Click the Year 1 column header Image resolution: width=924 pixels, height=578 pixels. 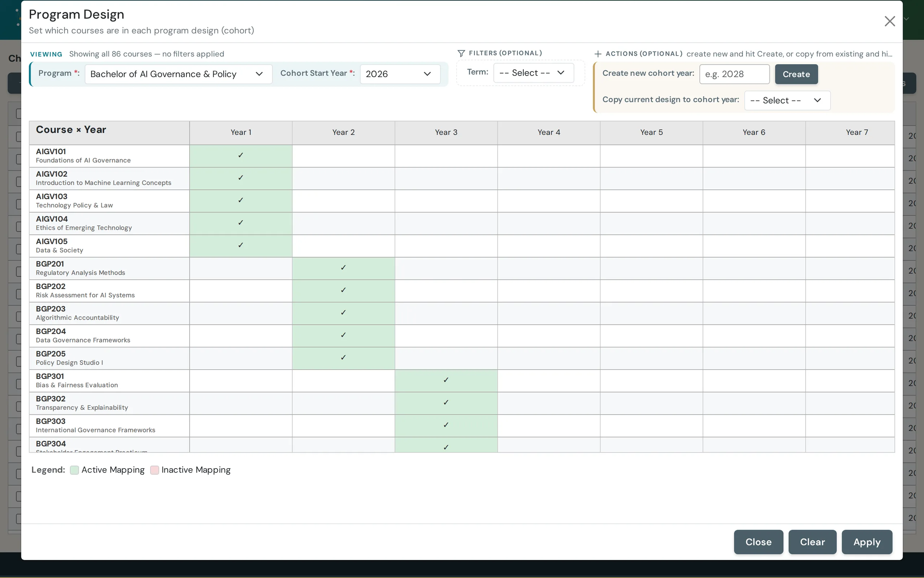click(241, 133)
